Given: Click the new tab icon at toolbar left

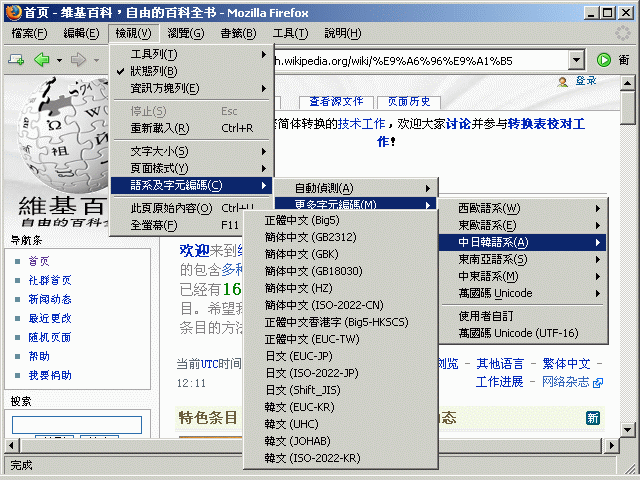Looking at the screenshot, I should point(16,60).
